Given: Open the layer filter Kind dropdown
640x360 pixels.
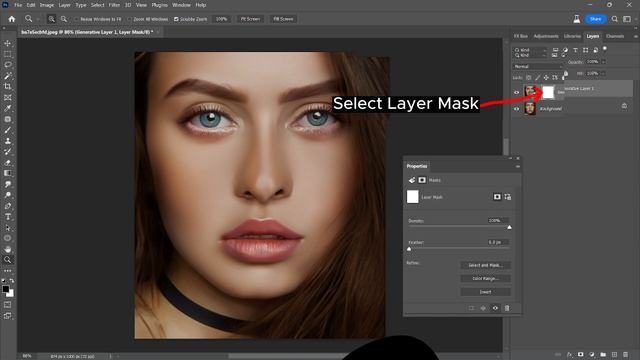Looking at the screenshot, I should [530, 50].
